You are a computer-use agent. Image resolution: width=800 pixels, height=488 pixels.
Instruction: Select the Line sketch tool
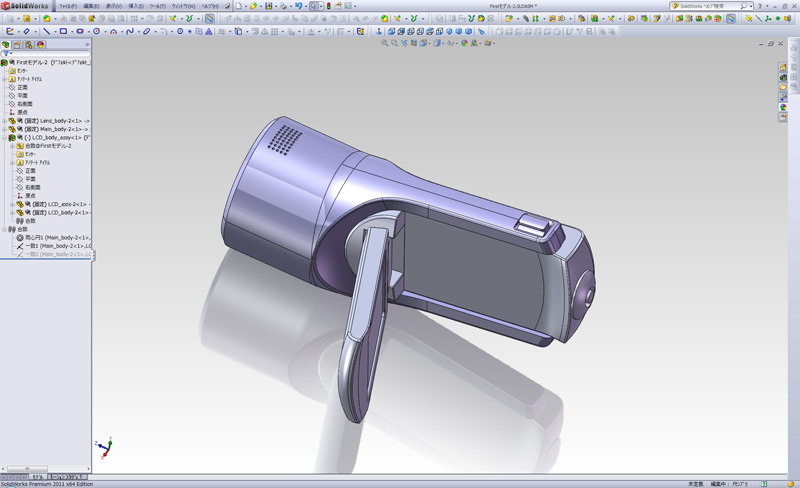tap(47, 32)
